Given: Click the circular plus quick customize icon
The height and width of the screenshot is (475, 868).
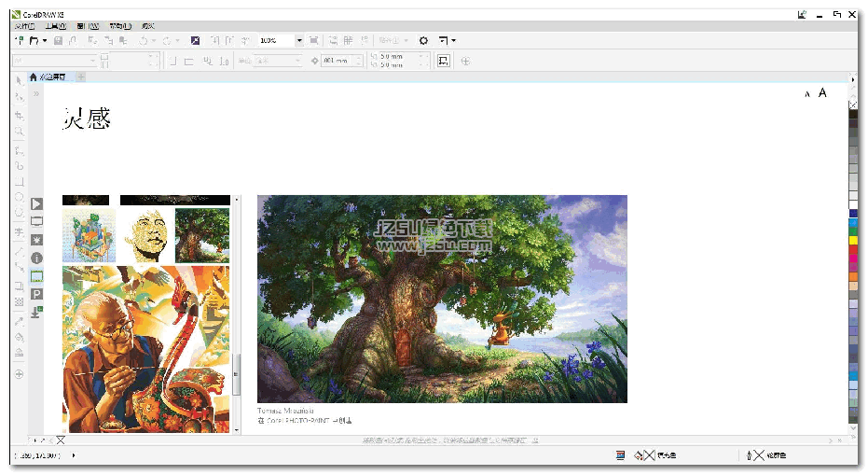Looking at the screenshot, I should coord(465,61).
